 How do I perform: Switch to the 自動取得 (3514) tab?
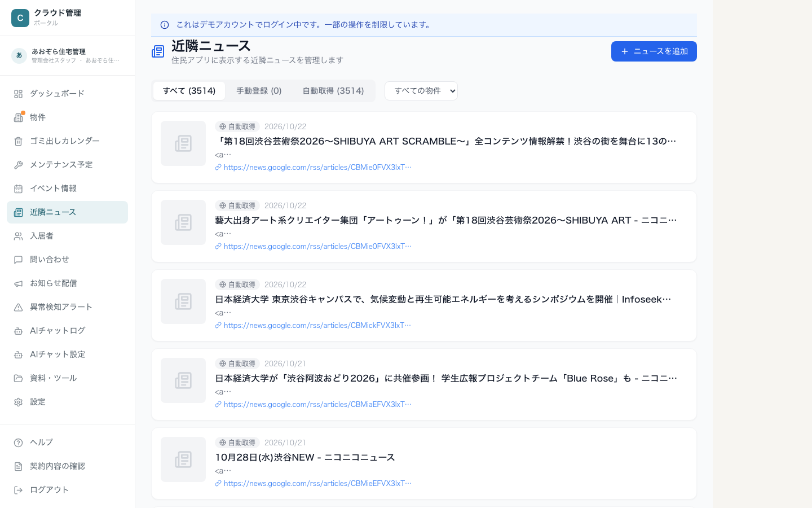(x=333, y=91)
